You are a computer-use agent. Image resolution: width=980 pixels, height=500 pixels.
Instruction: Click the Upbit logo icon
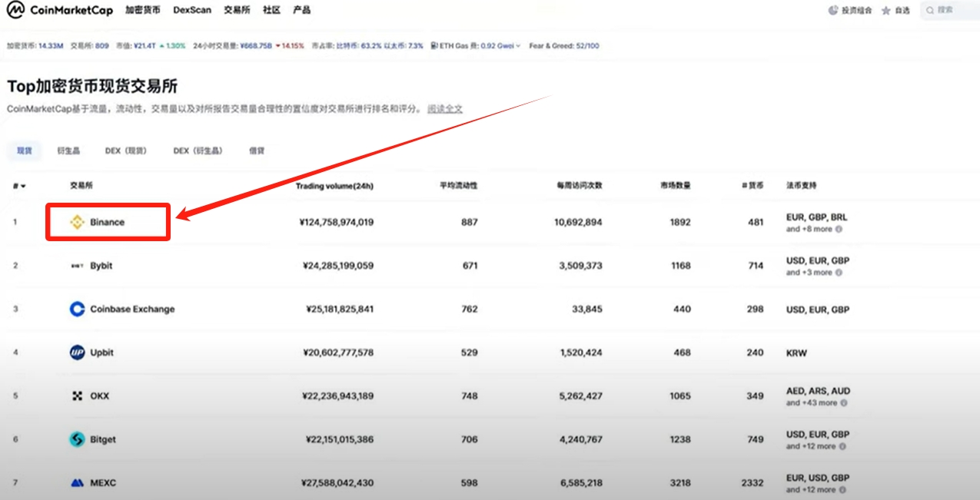tap(77, 353)
